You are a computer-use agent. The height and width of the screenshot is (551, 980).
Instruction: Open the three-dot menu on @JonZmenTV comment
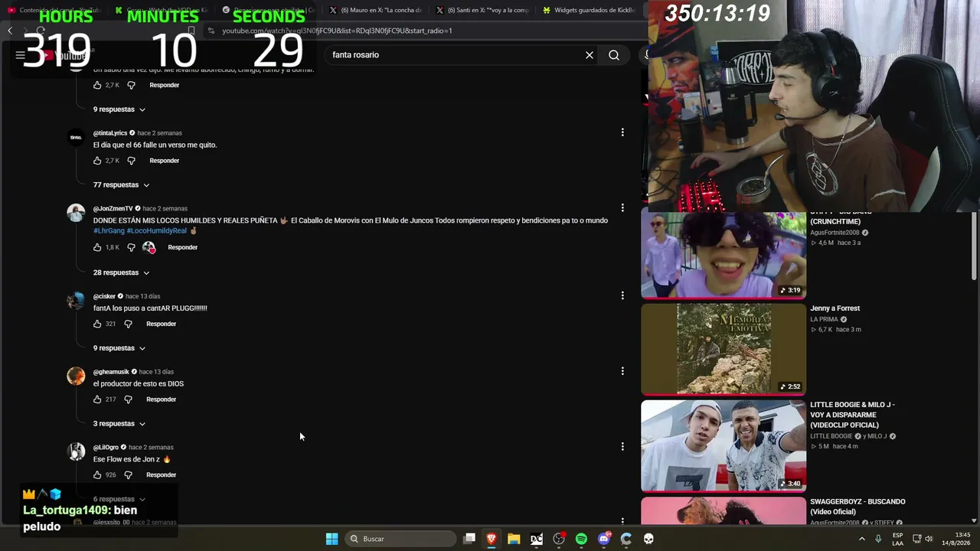[x=622, y=207]
